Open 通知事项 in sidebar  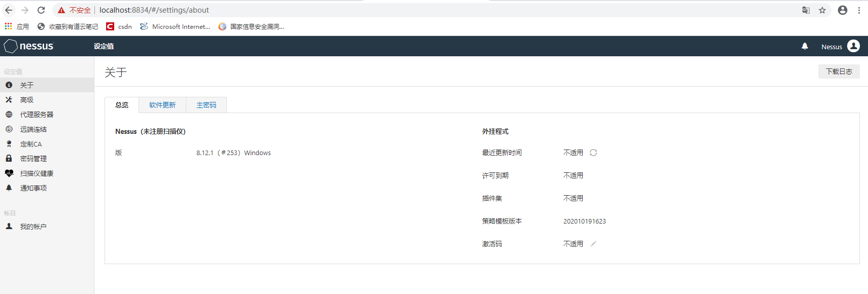tap(47, 188)
